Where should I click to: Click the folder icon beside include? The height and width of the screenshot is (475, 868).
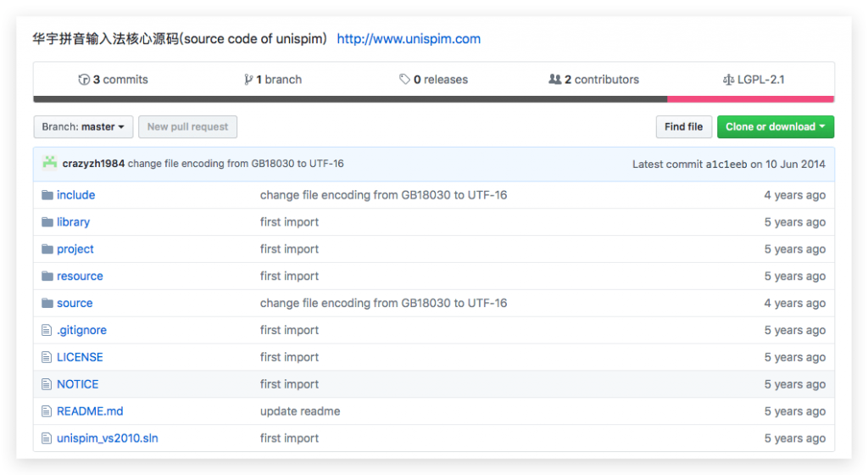point(47,195)
